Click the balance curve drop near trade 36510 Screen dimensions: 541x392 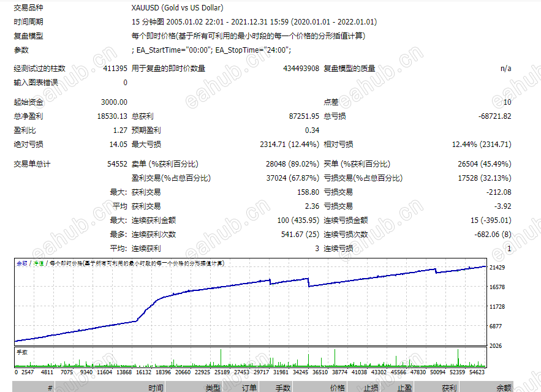(x=308, y=282)
